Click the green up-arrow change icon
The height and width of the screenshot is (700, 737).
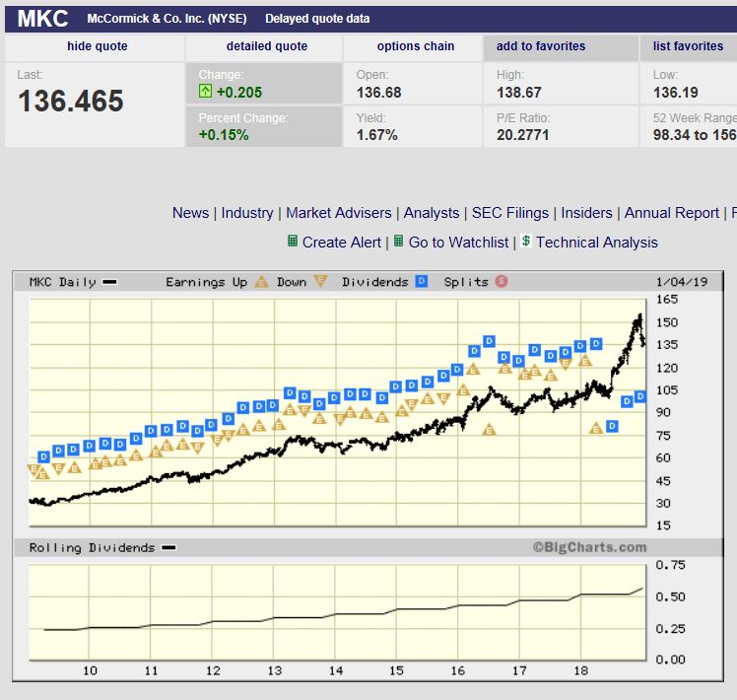[205, 91]
